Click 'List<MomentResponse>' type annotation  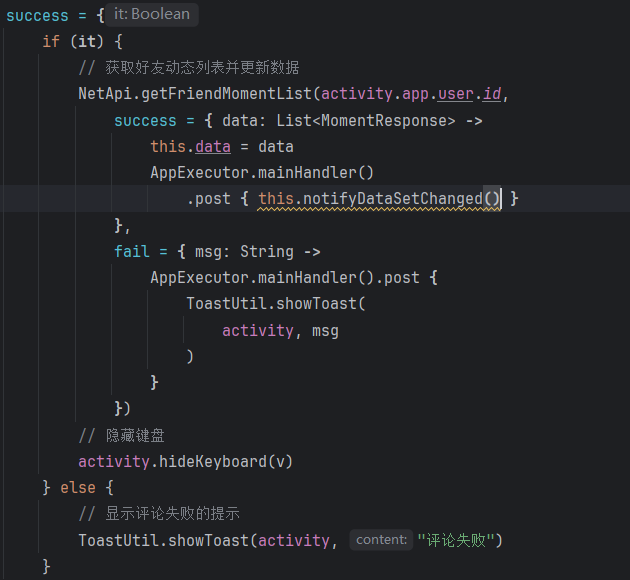pyautogui.click(x=366, y=120)
